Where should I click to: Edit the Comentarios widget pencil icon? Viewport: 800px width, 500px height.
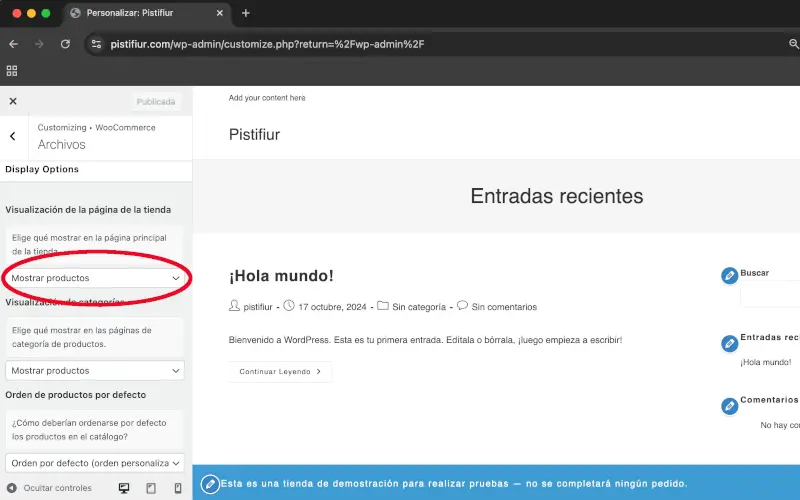729,406
